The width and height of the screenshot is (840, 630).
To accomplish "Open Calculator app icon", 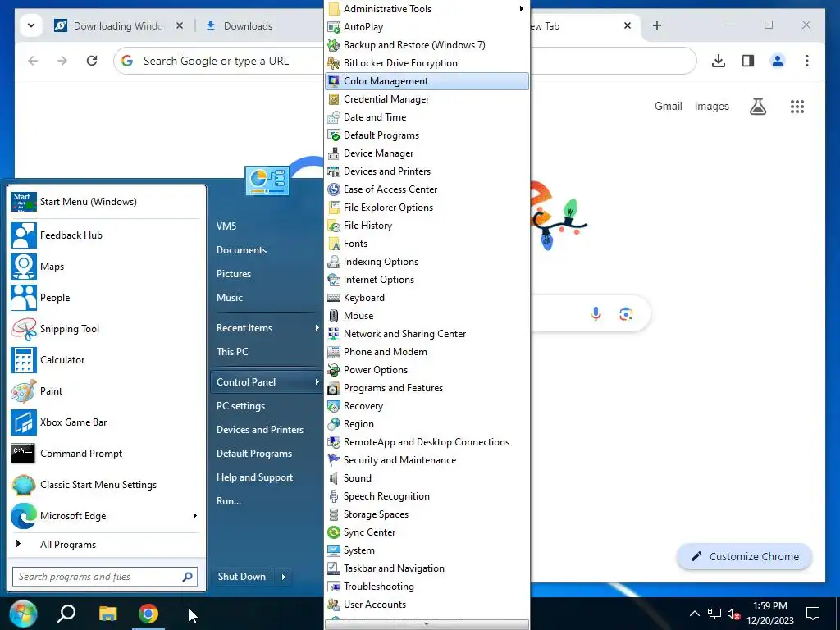I will [24, 360].
